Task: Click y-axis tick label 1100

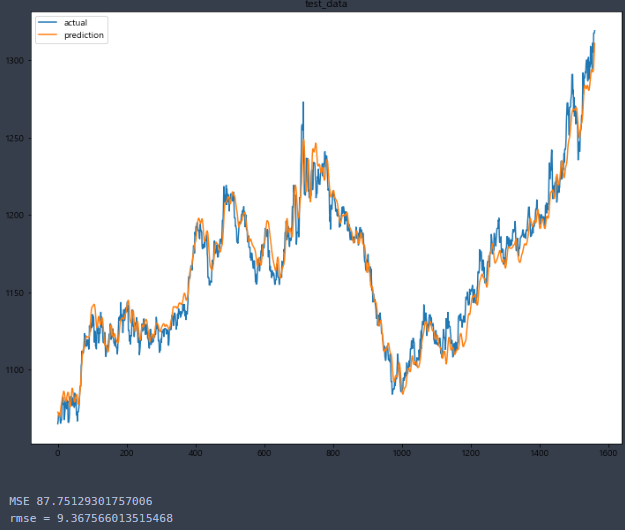Action: pos(15,370)
